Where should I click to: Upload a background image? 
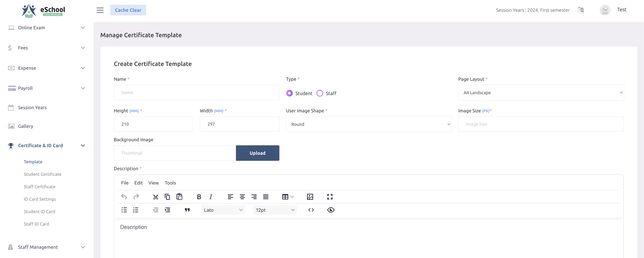[x=258, y=153]
